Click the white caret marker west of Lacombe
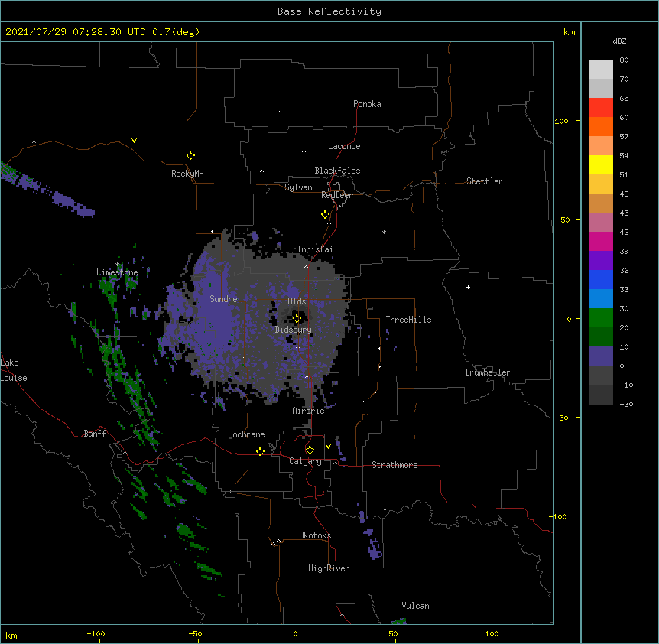659x644 pixels. (x=304, y=151)
